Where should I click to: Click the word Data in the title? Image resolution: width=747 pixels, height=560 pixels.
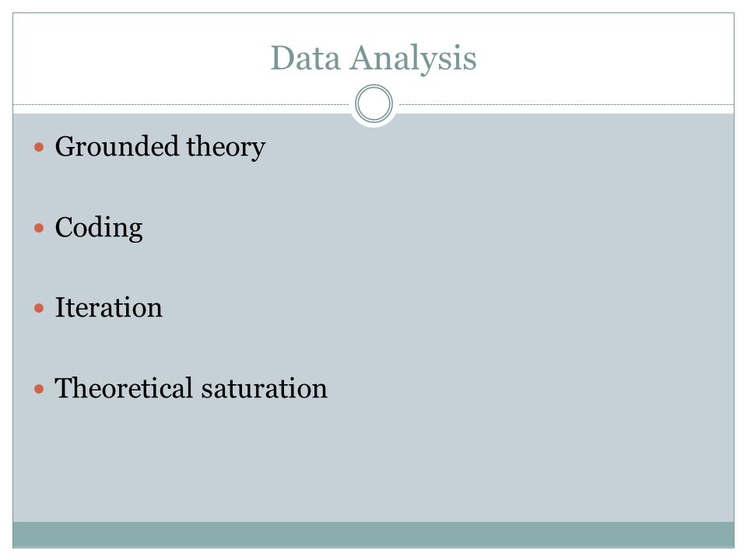pos(305,58)
